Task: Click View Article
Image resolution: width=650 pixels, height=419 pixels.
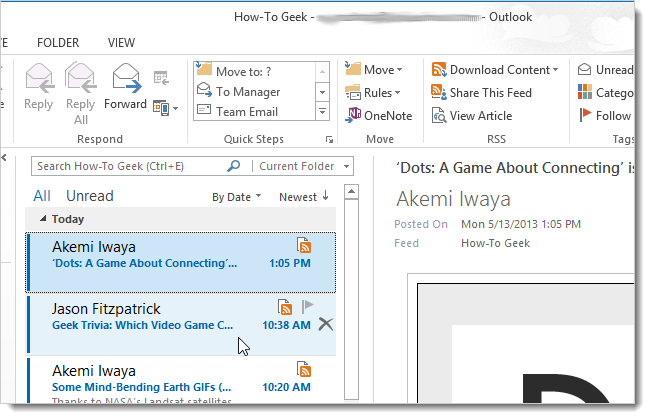Action: click(472, 116)
